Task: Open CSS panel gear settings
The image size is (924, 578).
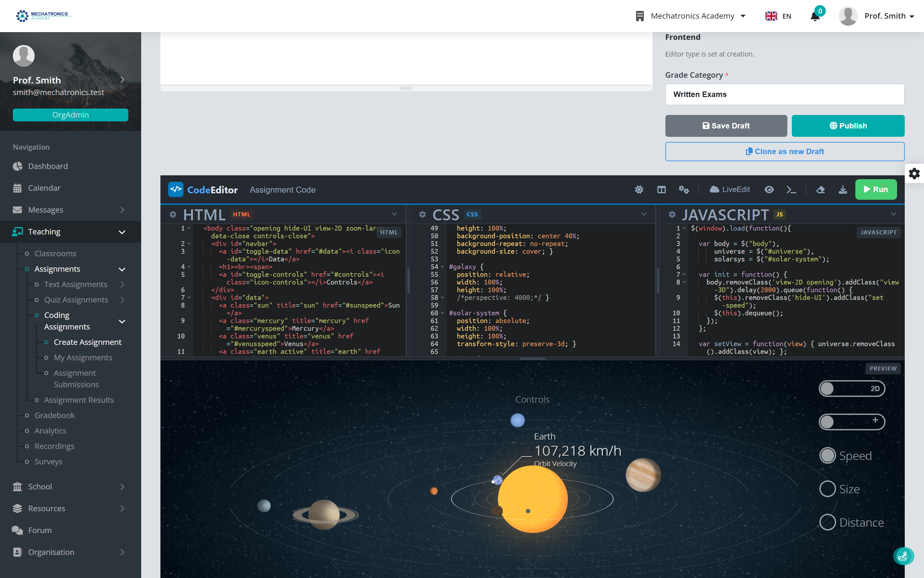Action: click(422, 215)
